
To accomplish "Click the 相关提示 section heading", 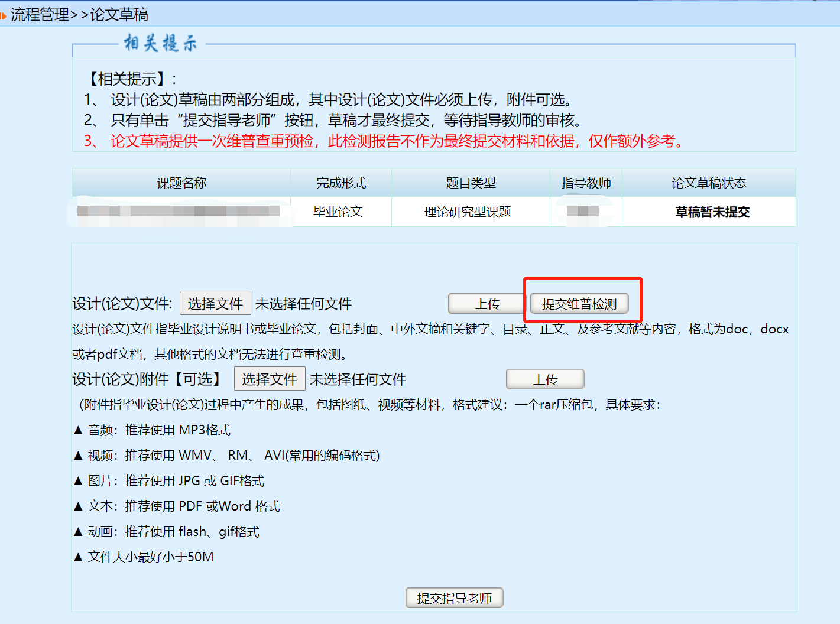I will coord(160,43).
